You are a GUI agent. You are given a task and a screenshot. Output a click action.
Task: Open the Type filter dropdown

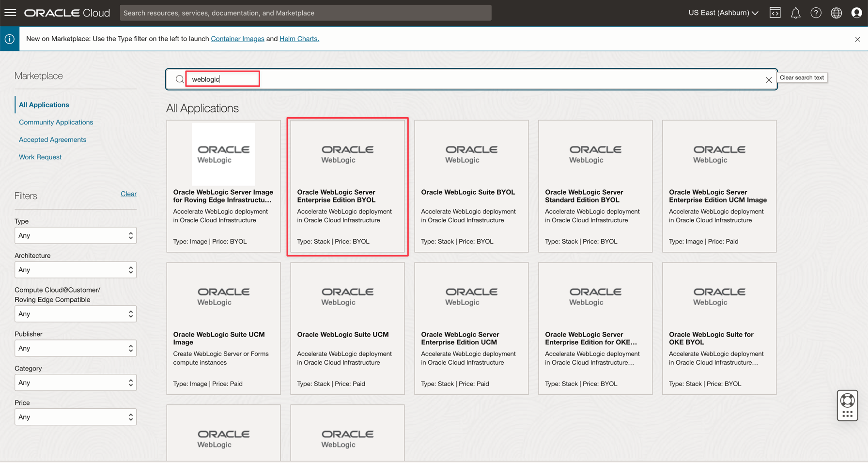75,235
